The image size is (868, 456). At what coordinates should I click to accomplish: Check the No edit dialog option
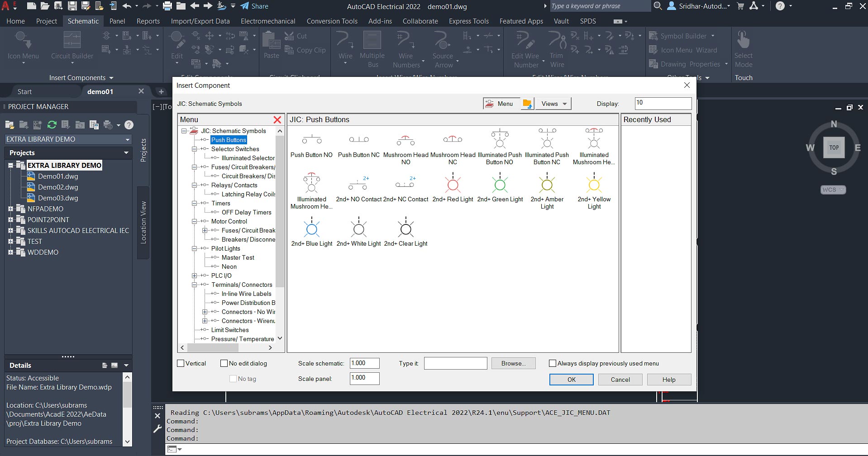(224, 363)
